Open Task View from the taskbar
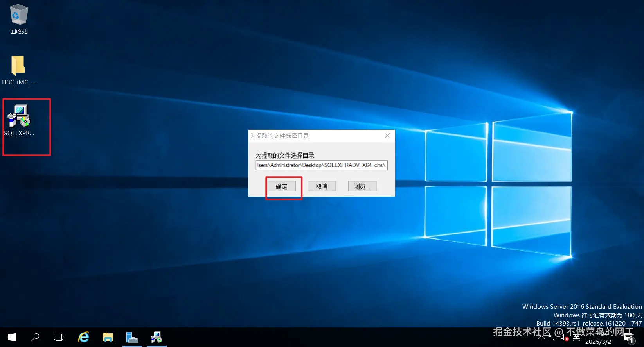Screen dimensions: 644x347 (59, 337)
